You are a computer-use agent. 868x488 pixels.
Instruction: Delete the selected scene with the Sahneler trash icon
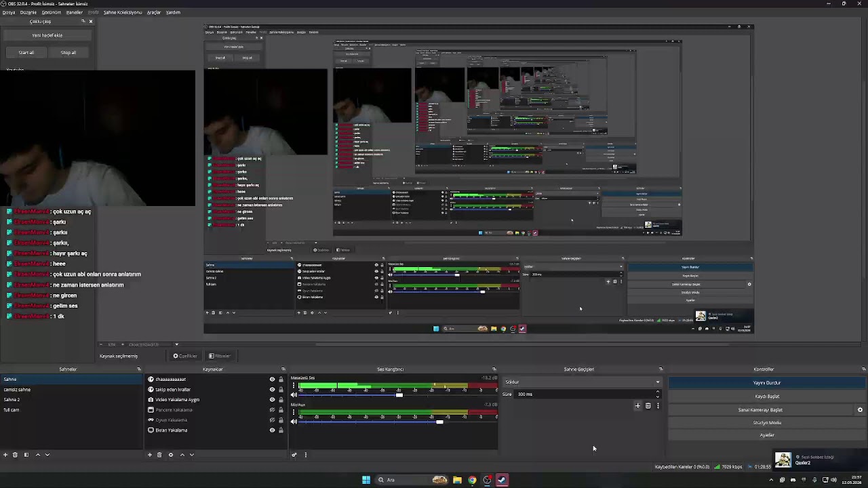coord(15,455)
